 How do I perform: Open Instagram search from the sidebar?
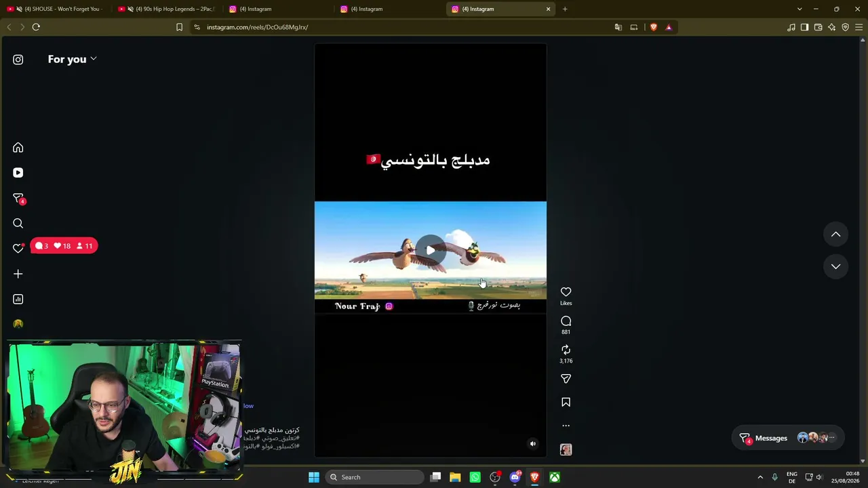tap(18, 224)
